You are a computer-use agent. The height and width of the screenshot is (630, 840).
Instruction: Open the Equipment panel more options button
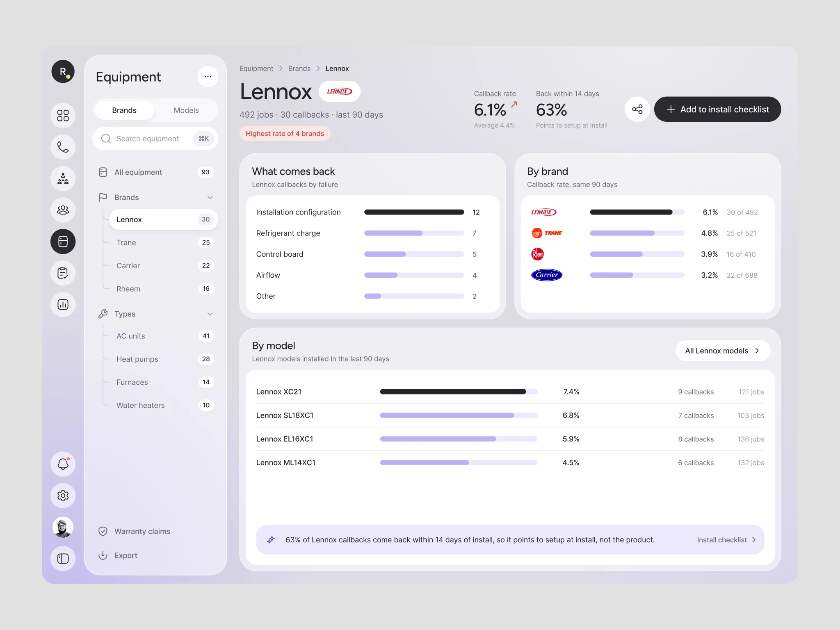click(x=208, y=77)
